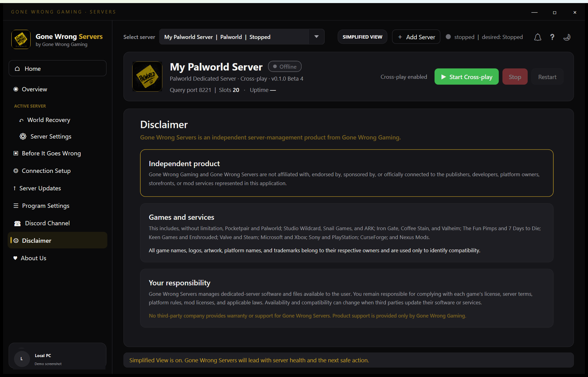Viewport: 588px width, 377px height.
Task: Click the Add Server button
Action: 416,37
